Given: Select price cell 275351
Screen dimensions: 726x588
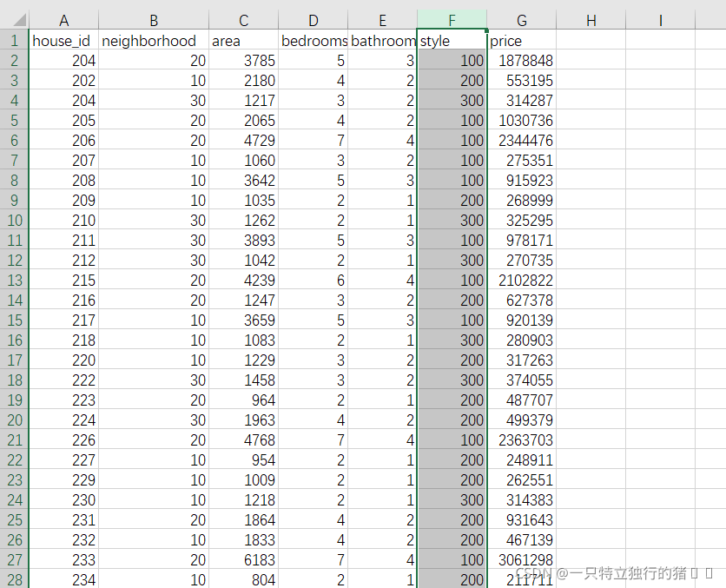Looking at the screenshot, I should 521,160.
